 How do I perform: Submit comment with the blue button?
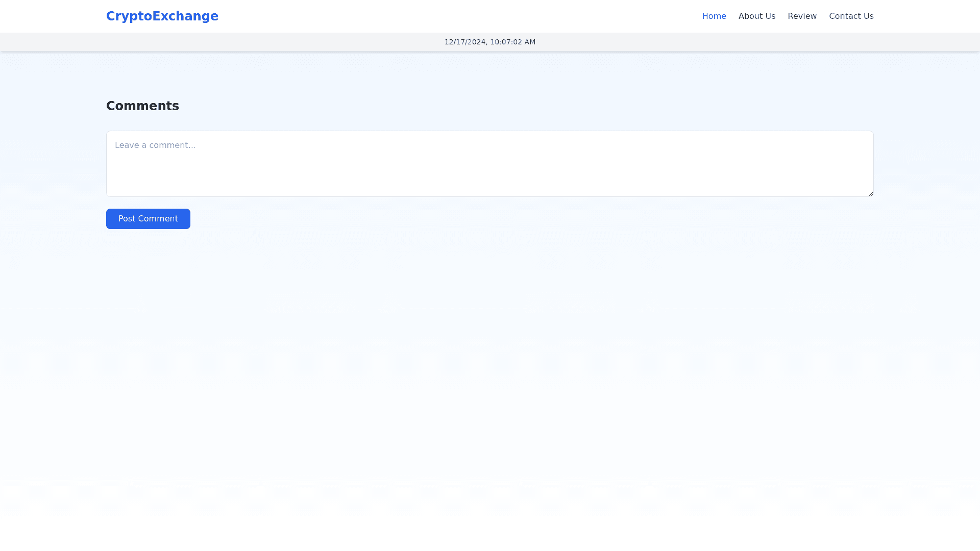(148, 219)
